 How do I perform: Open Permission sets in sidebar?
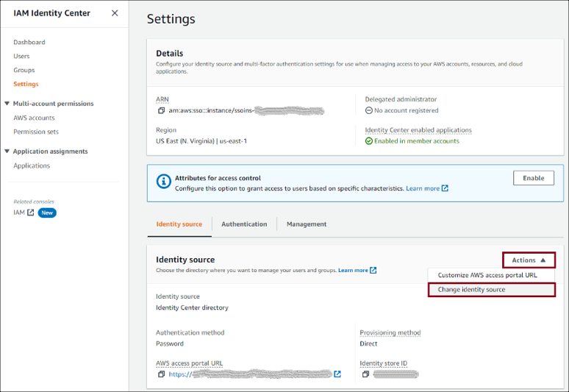[36, 132]
